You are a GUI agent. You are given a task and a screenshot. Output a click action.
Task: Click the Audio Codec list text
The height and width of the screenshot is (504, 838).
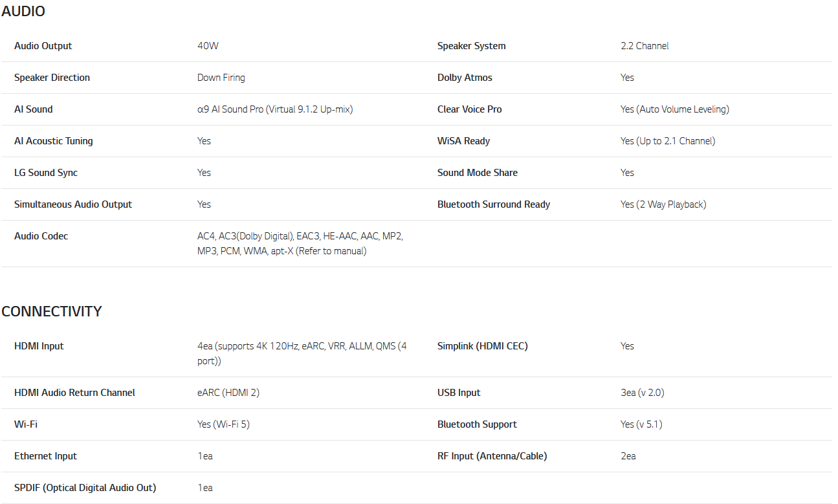tap(300, 243)
